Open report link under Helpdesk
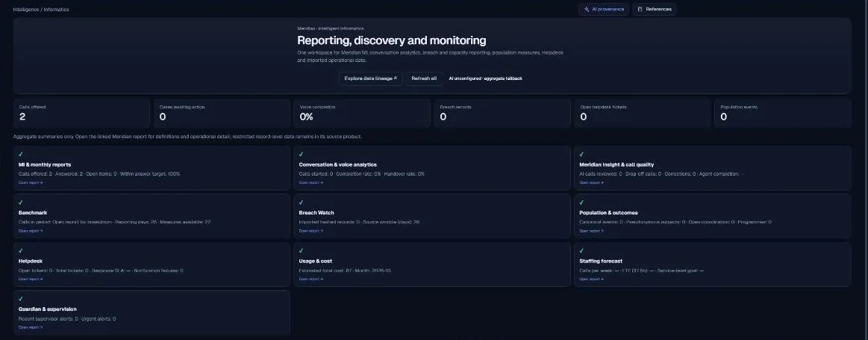The image size is (868, 340). tap(31, 279)
